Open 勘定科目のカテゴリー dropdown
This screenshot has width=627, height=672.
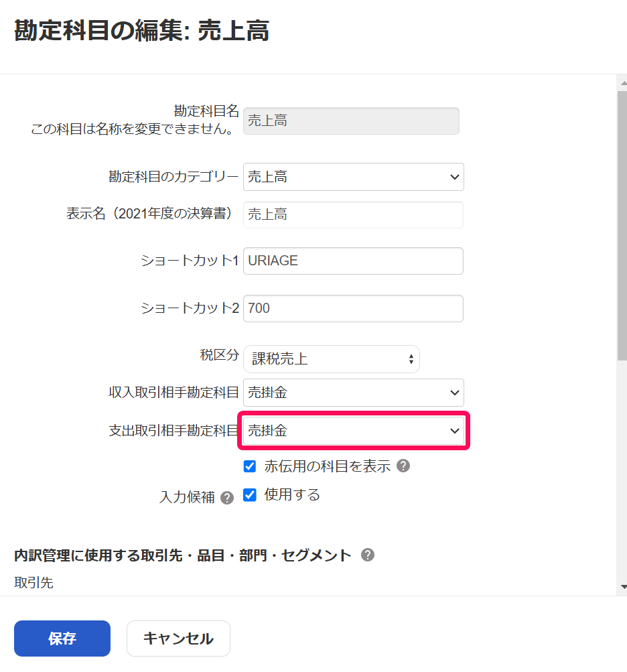click(353, 177)
